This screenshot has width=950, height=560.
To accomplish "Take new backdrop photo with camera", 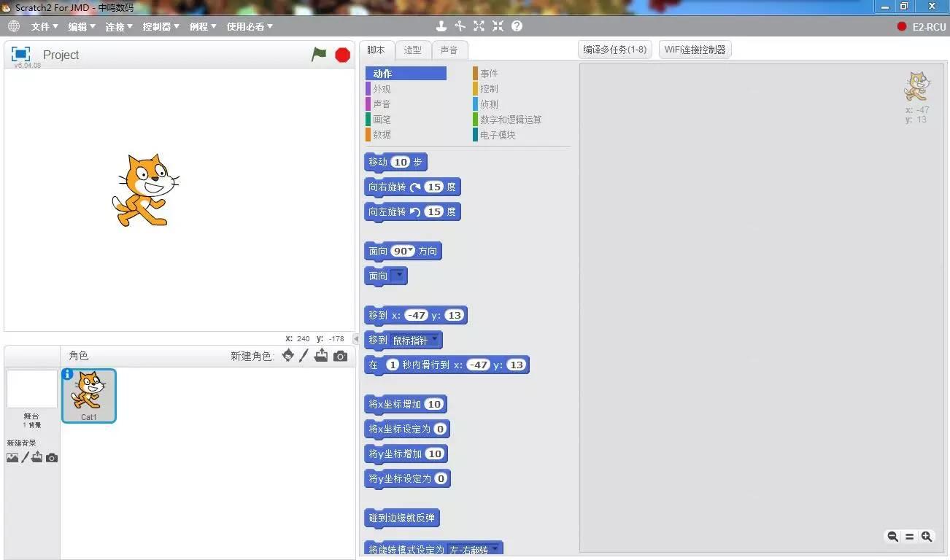I will point(52,458).
